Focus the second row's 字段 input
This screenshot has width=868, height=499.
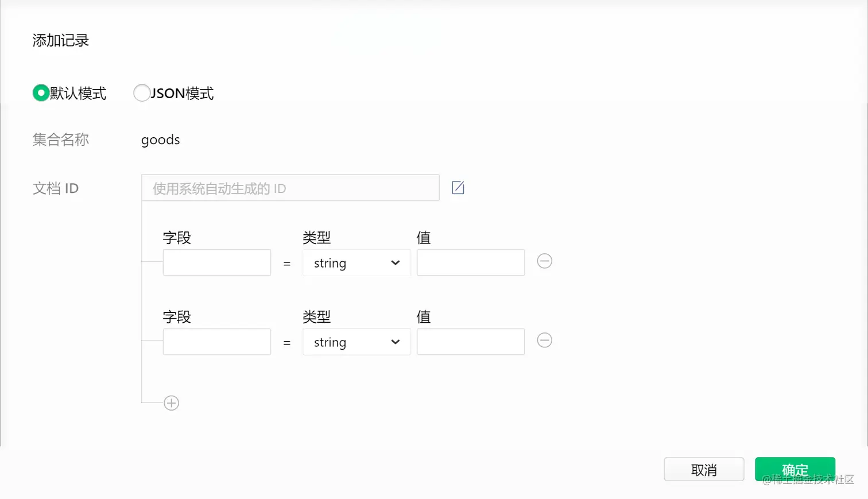tap(216, 342)
